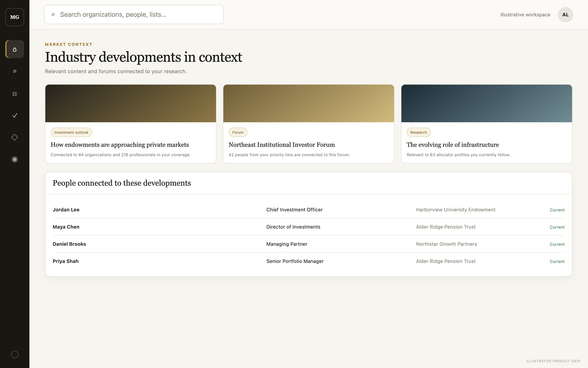Open The evolving role of infrastructure article

[x=453, y=145]
